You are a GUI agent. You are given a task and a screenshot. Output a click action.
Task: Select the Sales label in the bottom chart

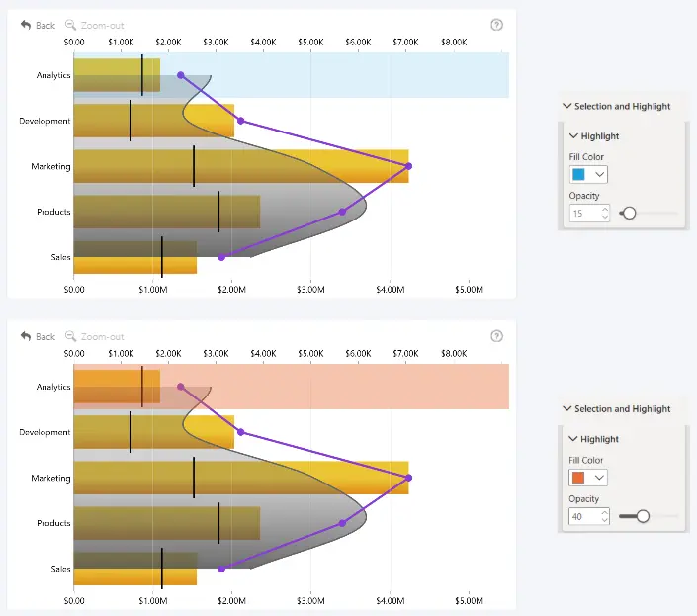point(61,569)
